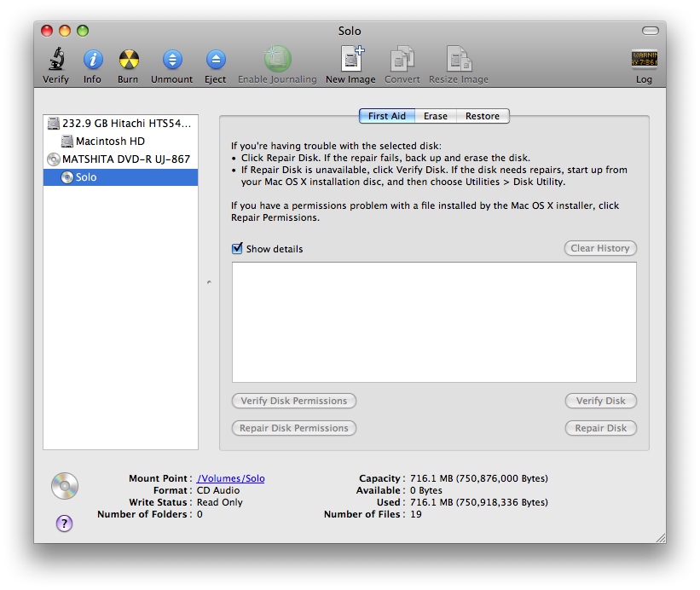This screenshot has width=700, height=590.
Task: Click inside the details log area
Action: [434, 321]
